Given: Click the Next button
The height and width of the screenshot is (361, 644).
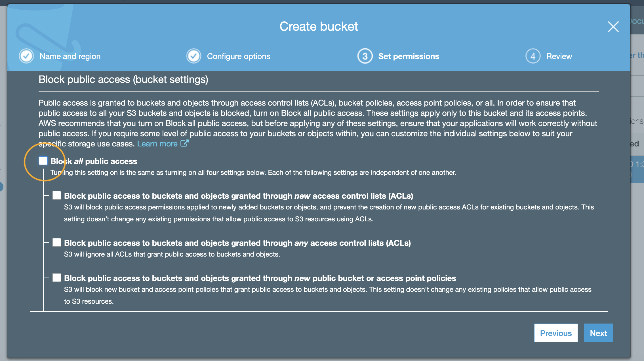Looking at the screenshot, I should (x=599, y=333).
